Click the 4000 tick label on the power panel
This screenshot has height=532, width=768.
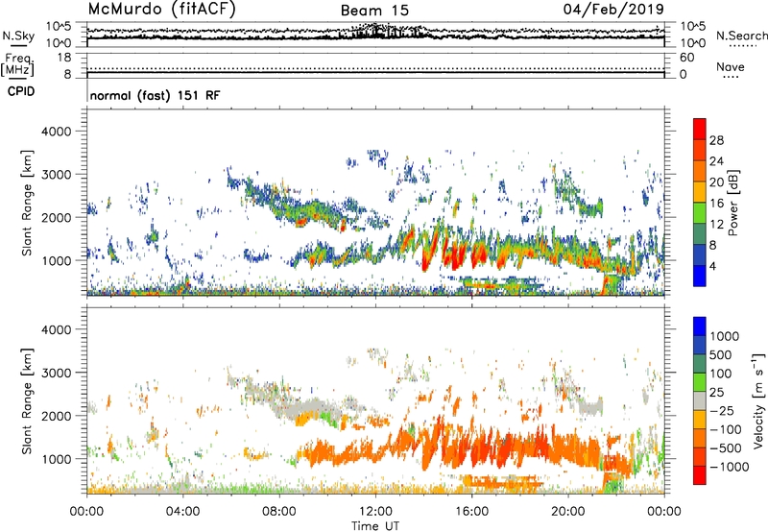(56, 132)
